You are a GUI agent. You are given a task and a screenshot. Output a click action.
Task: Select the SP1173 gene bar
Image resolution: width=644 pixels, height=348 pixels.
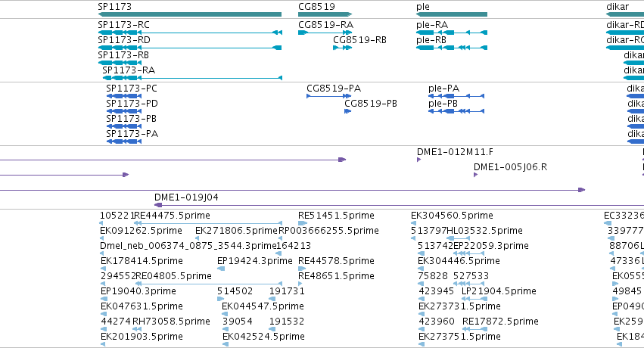(190, 14)
